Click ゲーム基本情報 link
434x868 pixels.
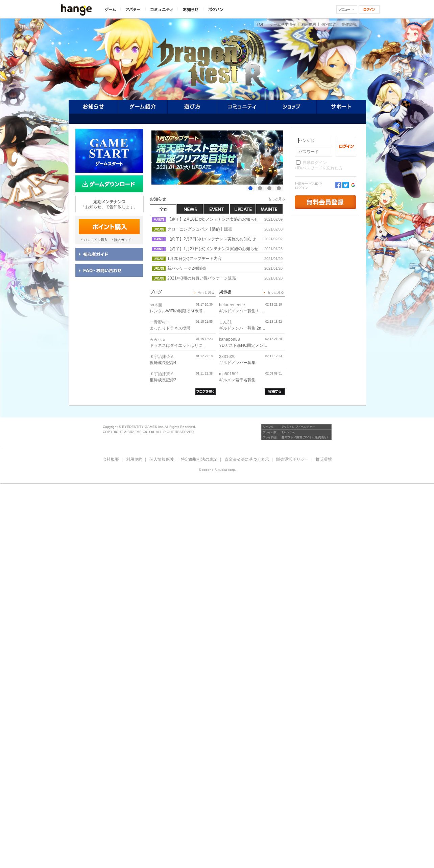tap(283, 24)
